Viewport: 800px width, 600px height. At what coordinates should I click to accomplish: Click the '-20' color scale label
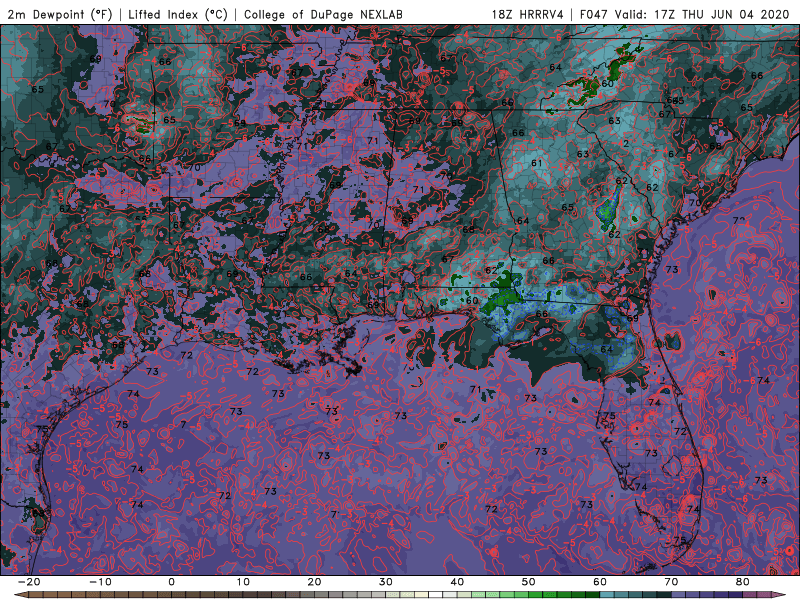29,582
